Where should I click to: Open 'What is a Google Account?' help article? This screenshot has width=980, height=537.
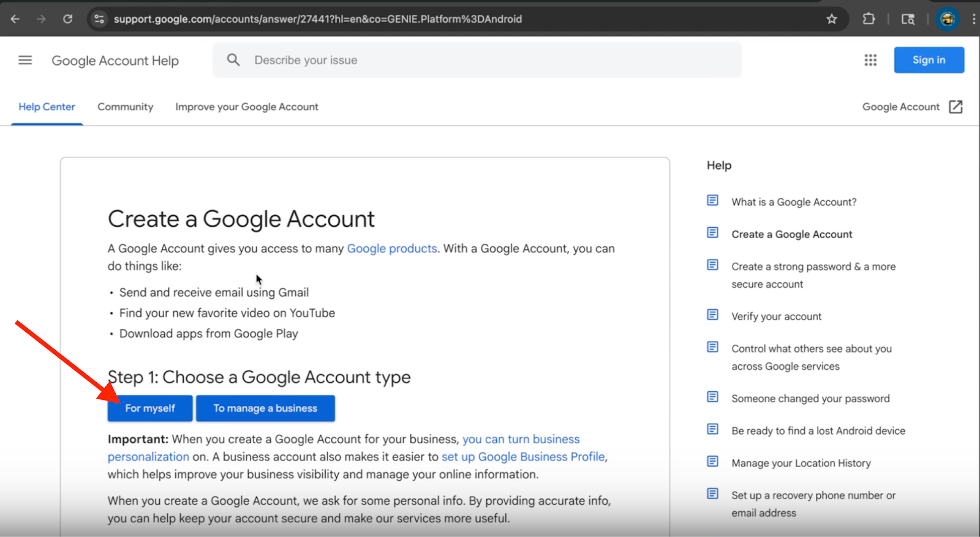coord(794,202)
